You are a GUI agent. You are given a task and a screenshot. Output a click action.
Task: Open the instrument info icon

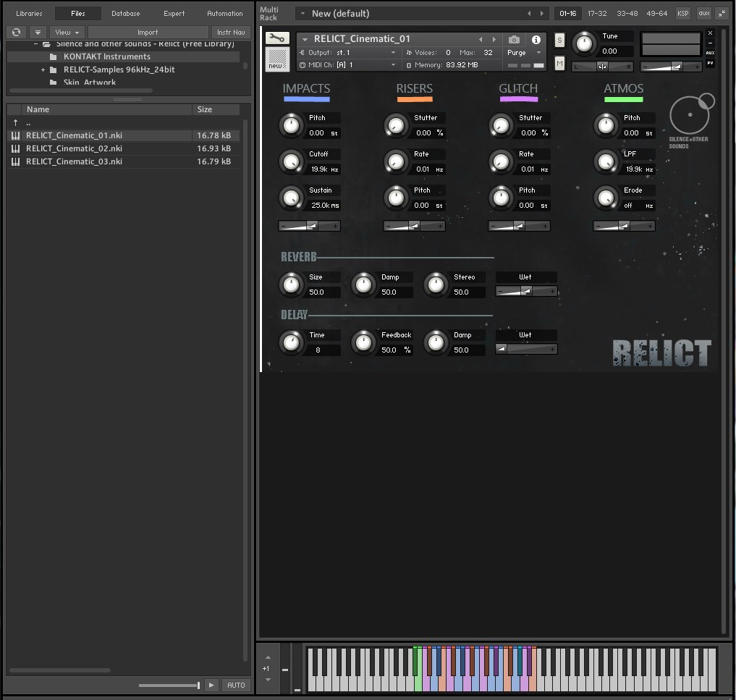pos(536,40)
